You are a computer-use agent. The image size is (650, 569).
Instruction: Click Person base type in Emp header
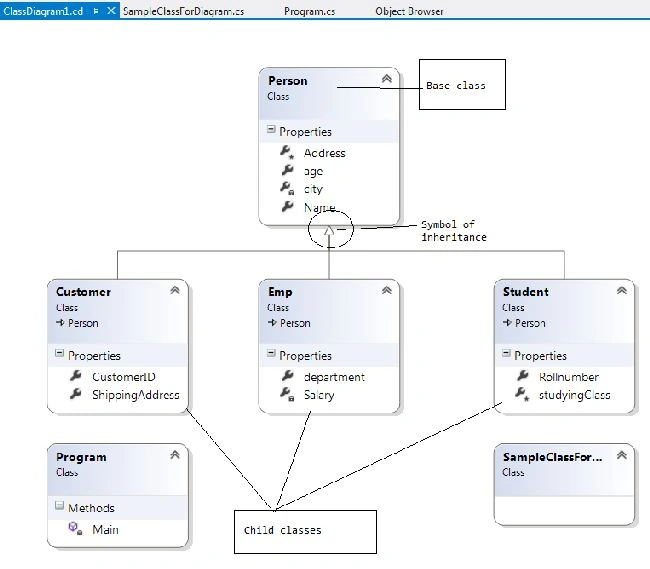pos(295,323)
